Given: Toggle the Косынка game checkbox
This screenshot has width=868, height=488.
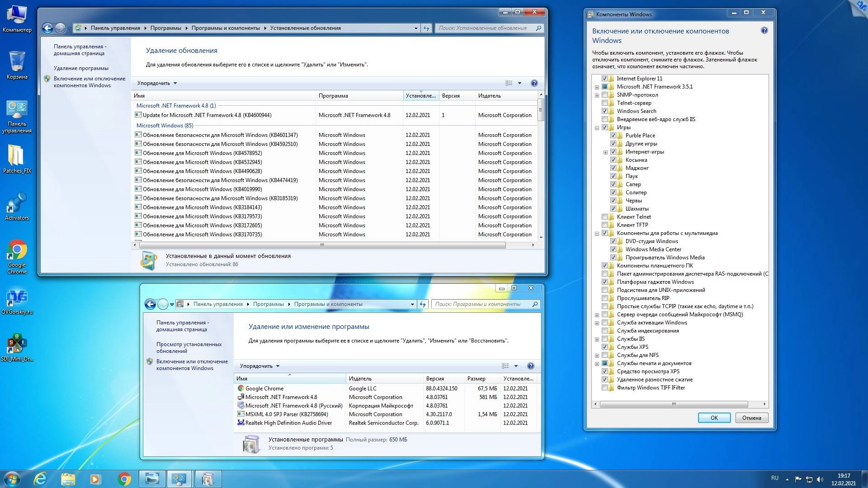Looking at the screenshot, I should [x=613, y=160].
